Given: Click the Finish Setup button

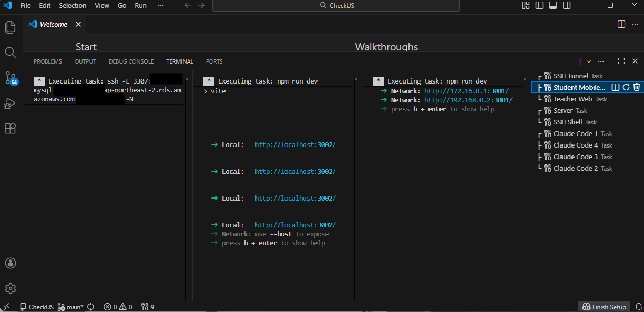Looking at the screenshot, I should click(x=604, y=307).
